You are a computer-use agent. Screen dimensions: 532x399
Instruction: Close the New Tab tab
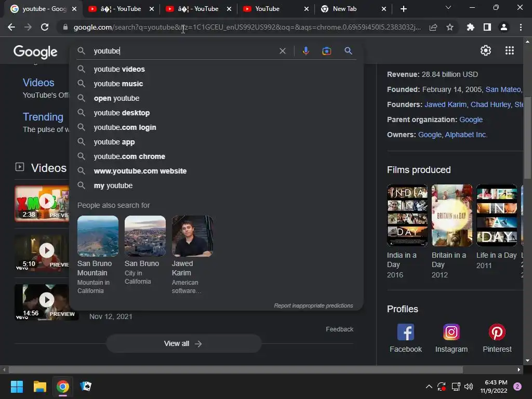[384, 9]
